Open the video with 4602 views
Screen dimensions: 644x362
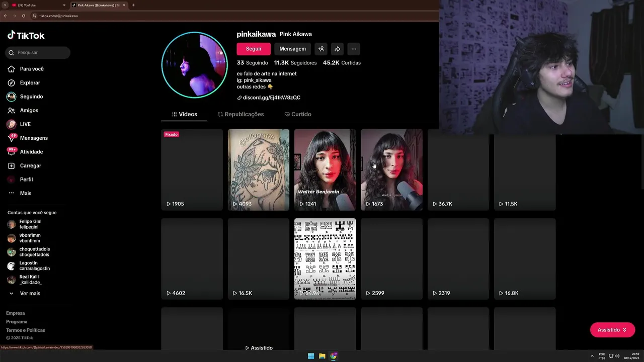click(x=192, y=259)
